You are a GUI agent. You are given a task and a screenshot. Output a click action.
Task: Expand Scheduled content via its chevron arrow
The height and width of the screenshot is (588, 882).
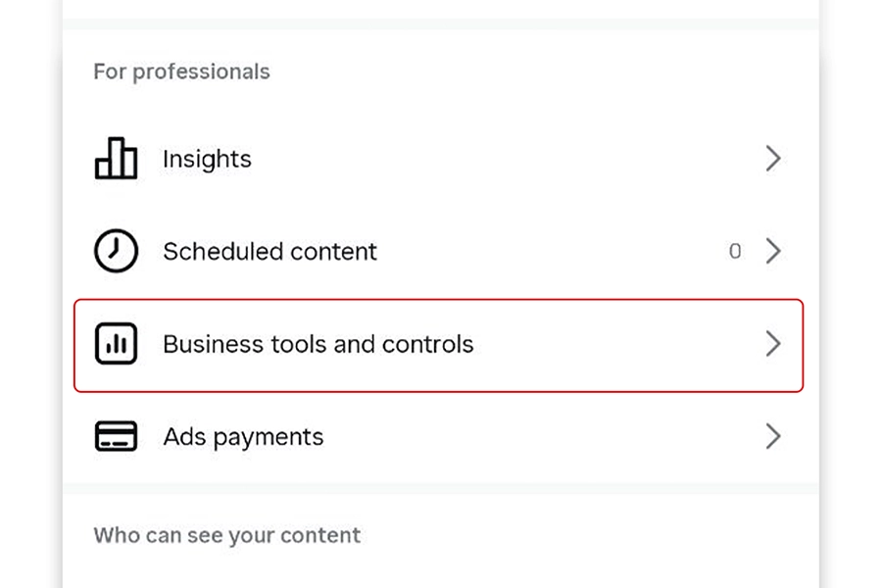(x=773, y=252)
